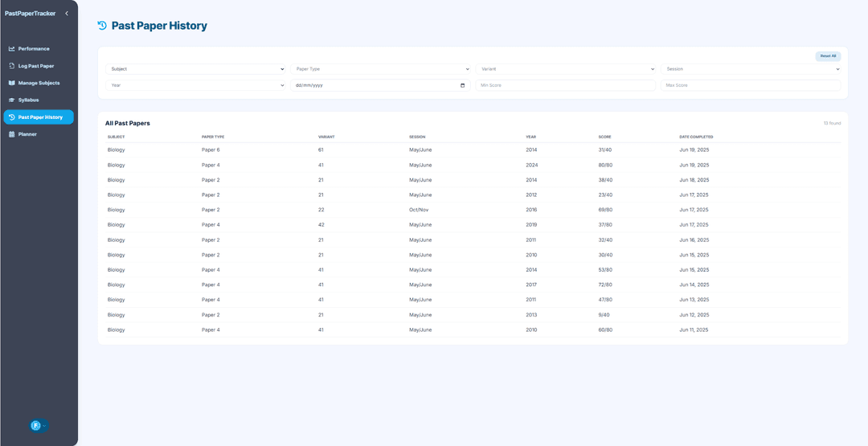Click the Performance chart icon in sidebar
The width and height of the screenshot is (868, 446).
tap(12, 49)
